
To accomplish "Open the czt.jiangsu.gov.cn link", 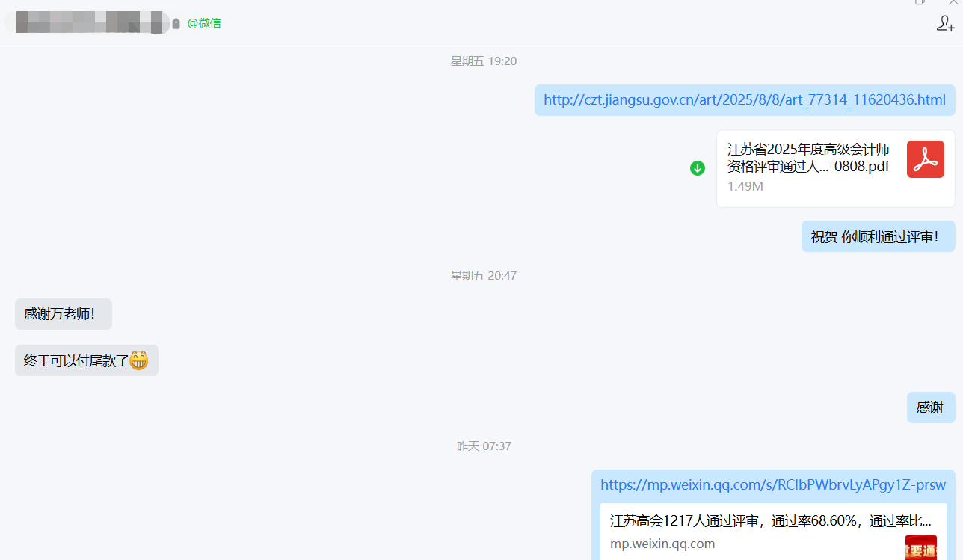I will point(744,100).
